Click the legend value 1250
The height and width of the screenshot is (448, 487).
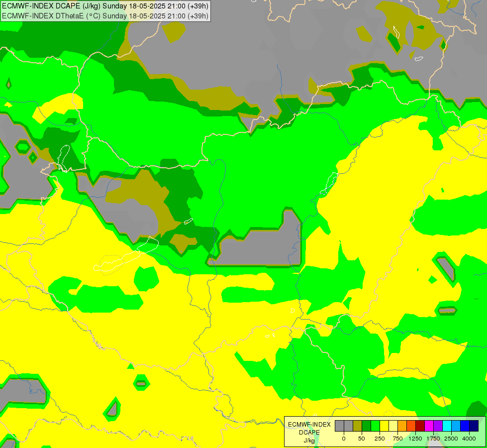click(x=415, y=439)
